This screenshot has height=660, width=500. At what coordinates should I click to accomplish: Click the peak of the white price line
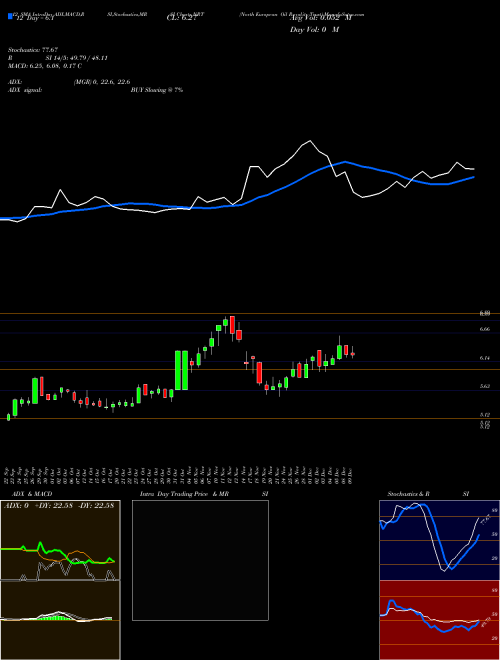tap(311, 141)
